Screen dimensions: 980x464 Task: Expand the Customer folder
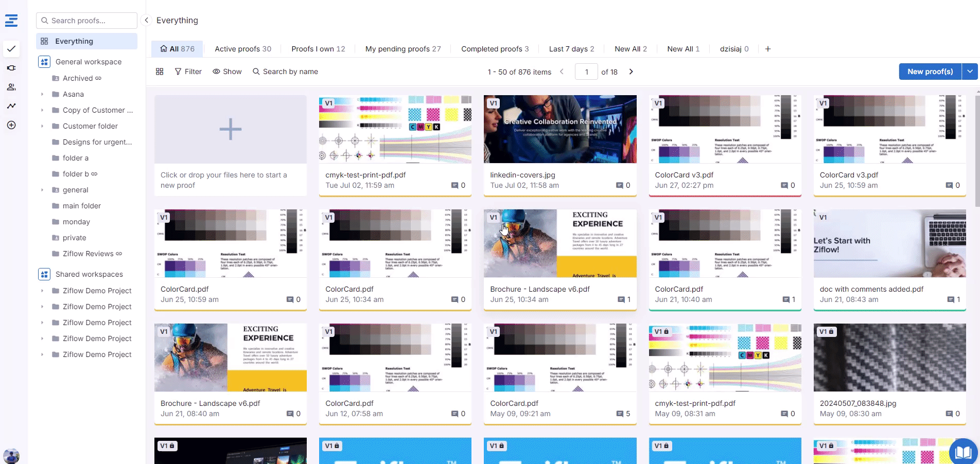pos(42,126)
